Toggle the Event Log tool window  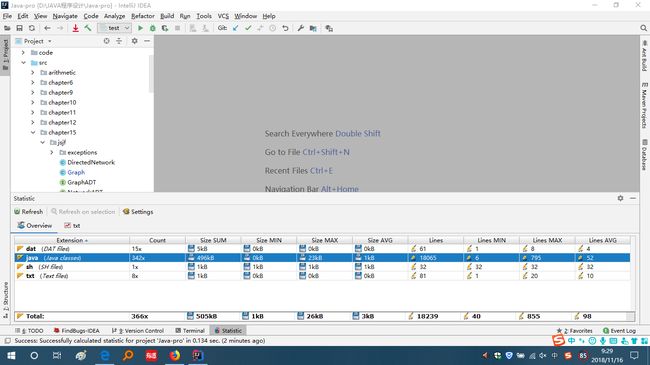pos(619,331)
